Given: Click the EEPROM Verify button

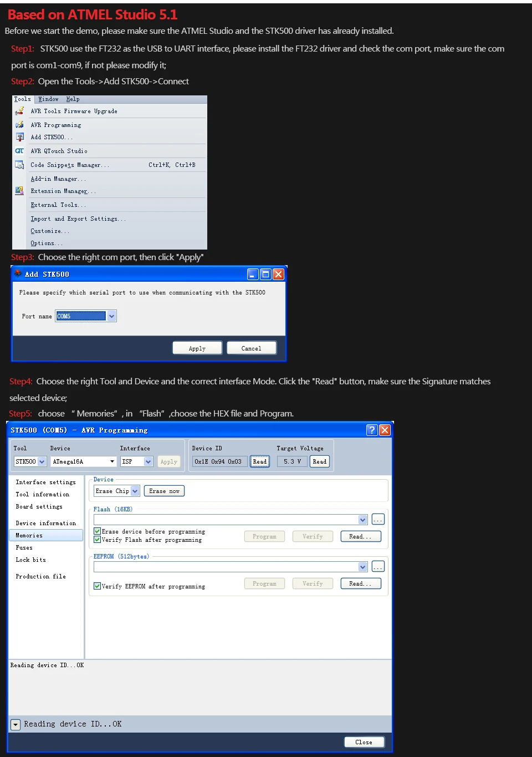Looking at the screenshot, I should 313,583.
